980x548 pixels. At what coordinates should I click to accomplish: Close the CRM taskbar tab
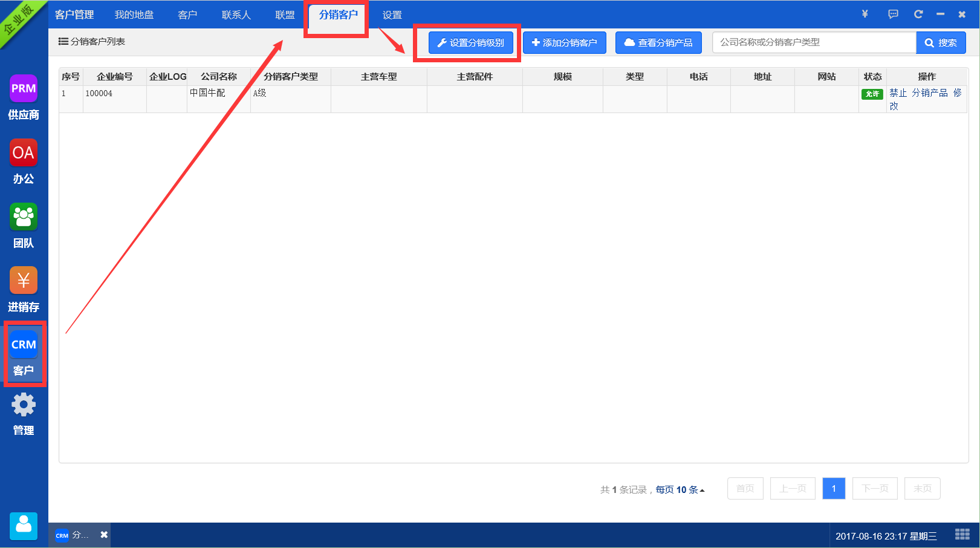coord(104,535)
